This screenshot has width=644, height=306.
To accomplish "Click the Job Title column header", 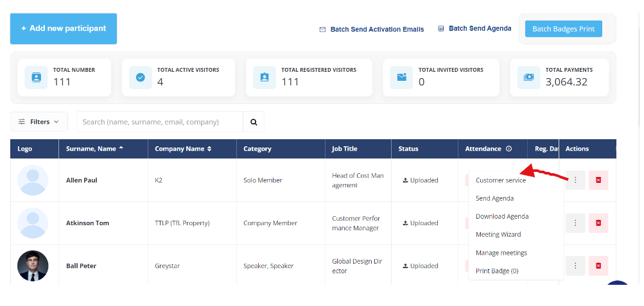I will point(358,149).
